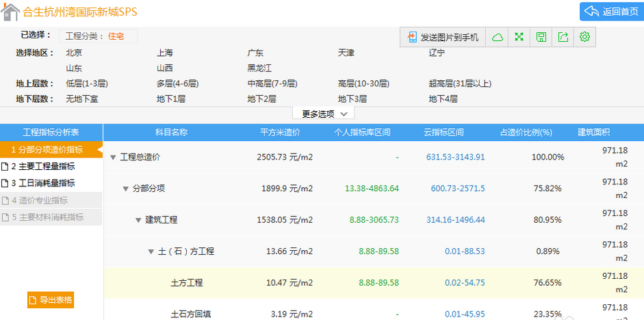This screenshot has width=644, height=320.
Task: Click the green share export icon
Action: pyautogui.click(x=563, y=37)
